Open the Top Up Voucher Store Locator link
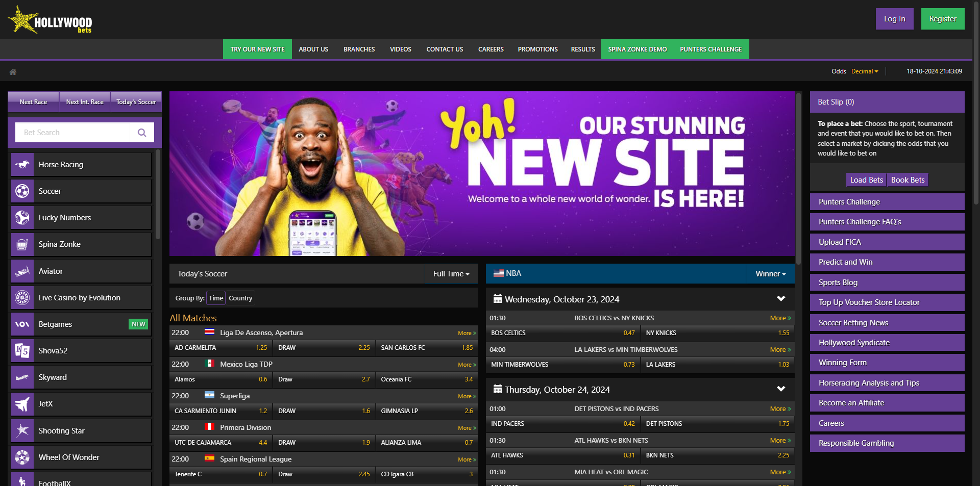This screenshot has width=980, height=486. [x=887, y=302]
